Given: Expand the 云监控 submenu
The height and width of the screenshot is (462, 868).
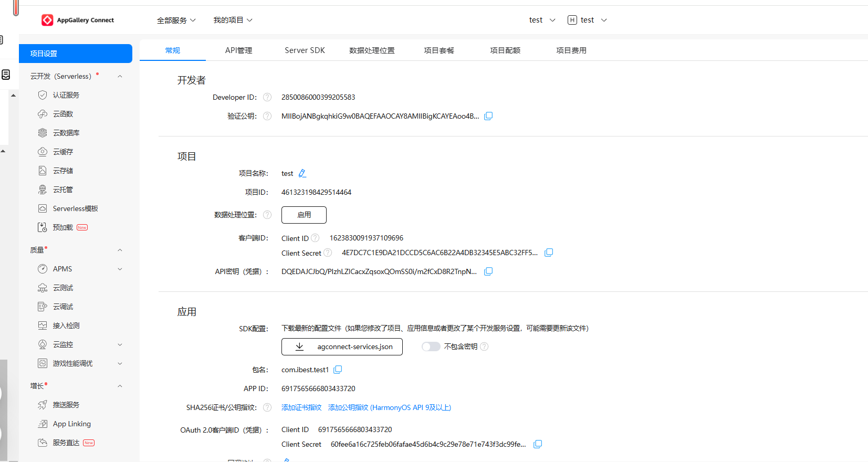Looking at the screenshot, I should pyautogui.click(x=120, y=344).
